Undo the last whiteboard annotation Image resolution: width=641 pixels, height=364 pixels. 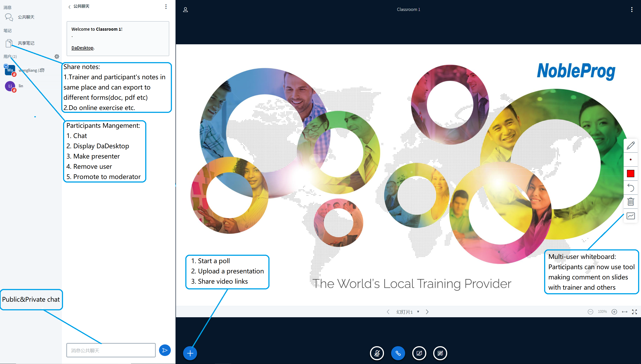630,187
